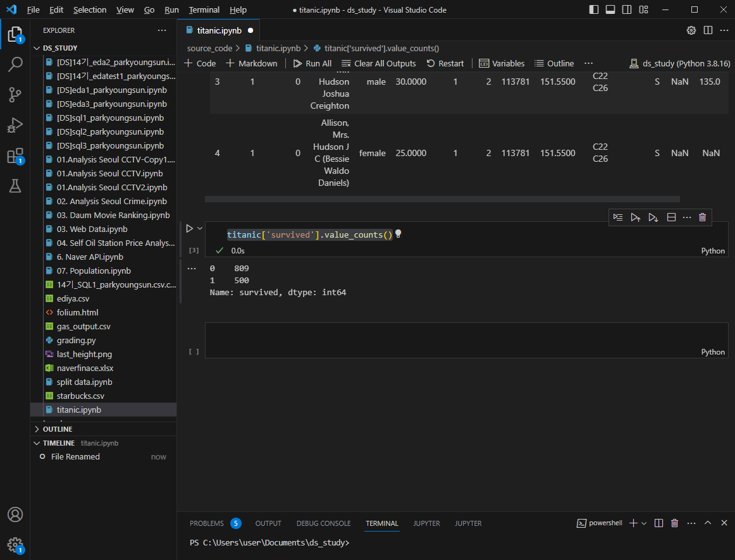Open Explorer views and more actions ellipsis
This screenshot has width=735, height=560.
[162, 30]
